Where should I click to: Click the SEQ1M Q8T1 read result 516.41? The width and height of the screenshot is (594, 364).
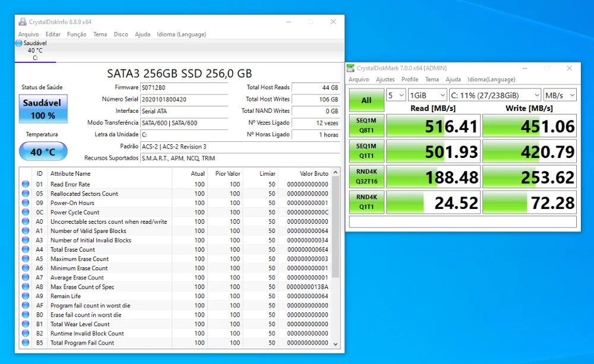point(433,126)
